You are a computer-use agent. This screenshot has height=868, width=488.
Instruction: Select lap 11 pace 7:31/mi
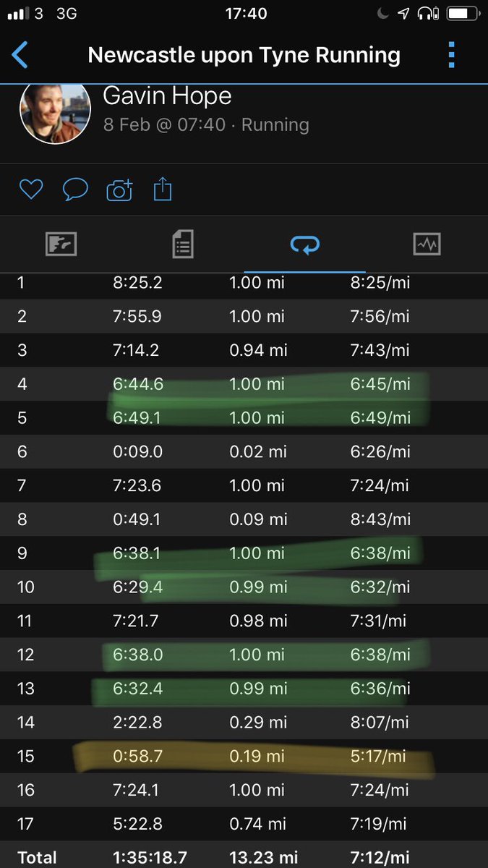pos(378,621)
